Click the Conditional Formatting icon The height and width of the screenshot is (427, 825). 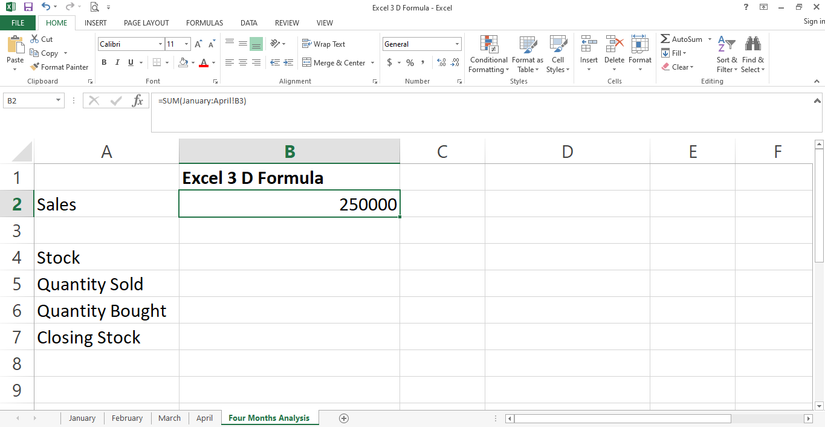[x=489, y=45]
